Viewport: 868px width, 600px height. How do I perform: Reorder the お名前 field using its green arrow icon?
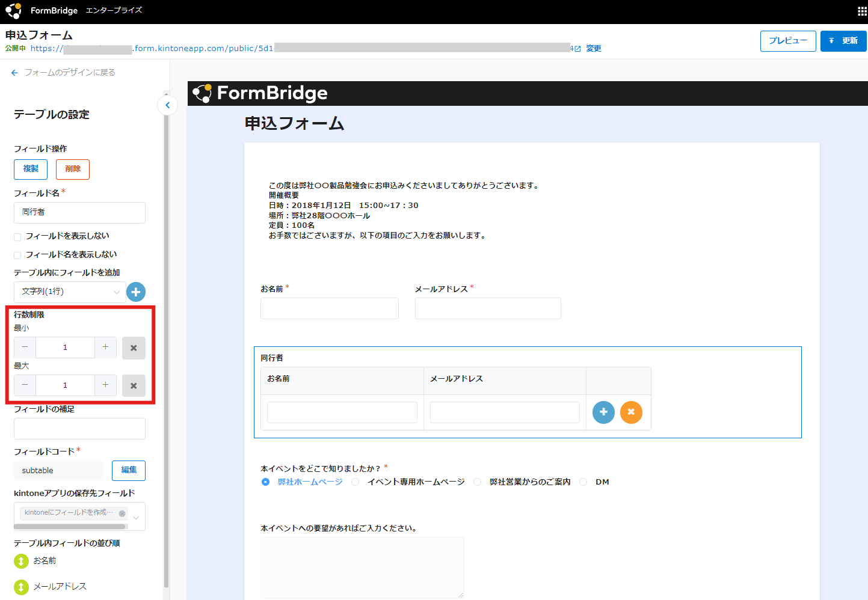click(x=21, y=561)
